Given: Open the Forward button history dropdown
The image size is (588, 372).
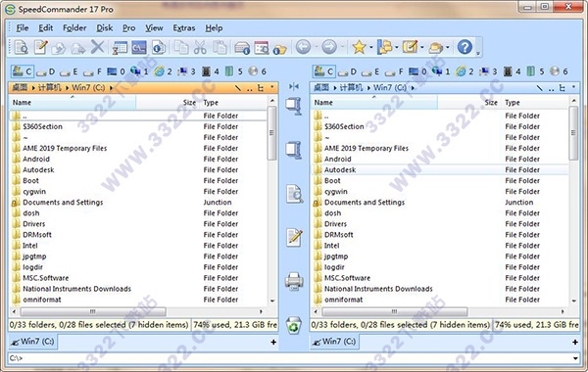Looking at the screenshot, I should point(342,48).
